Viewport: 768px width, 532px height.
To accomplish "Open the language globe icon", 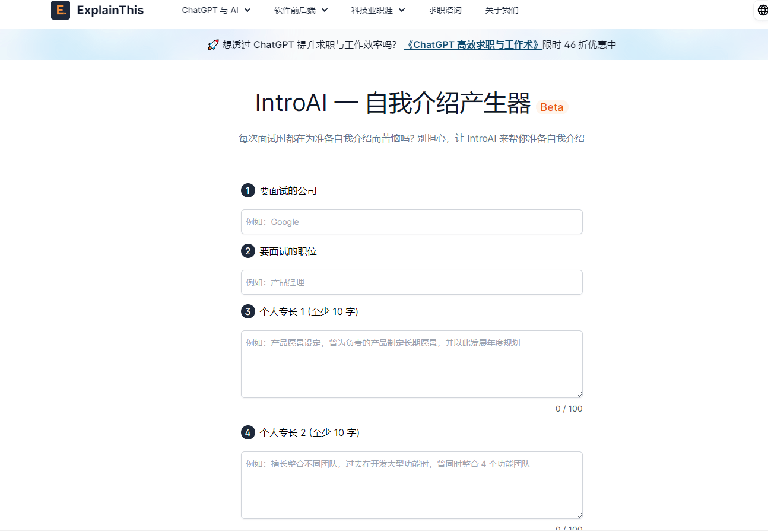I will (761, 9).
